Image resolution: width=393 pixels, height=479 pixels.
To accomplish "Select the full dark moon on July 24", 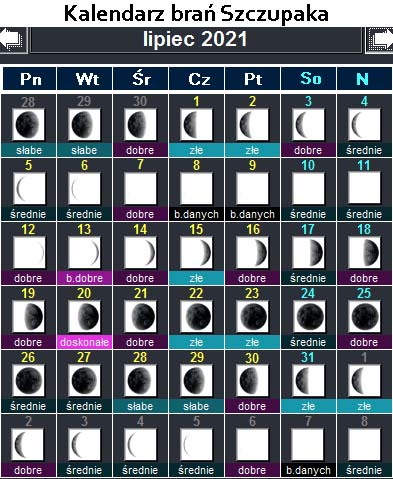I will click(308, 316).
